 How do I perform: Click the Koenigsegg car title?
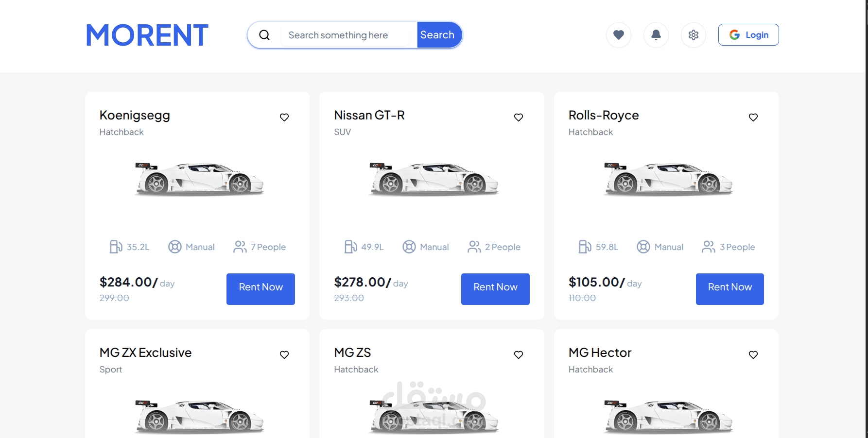[135, 116]
